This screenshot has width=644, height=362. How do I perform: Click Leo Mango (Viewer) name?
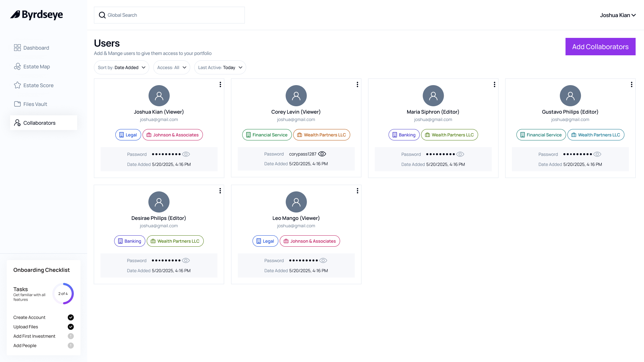[296, 218]
